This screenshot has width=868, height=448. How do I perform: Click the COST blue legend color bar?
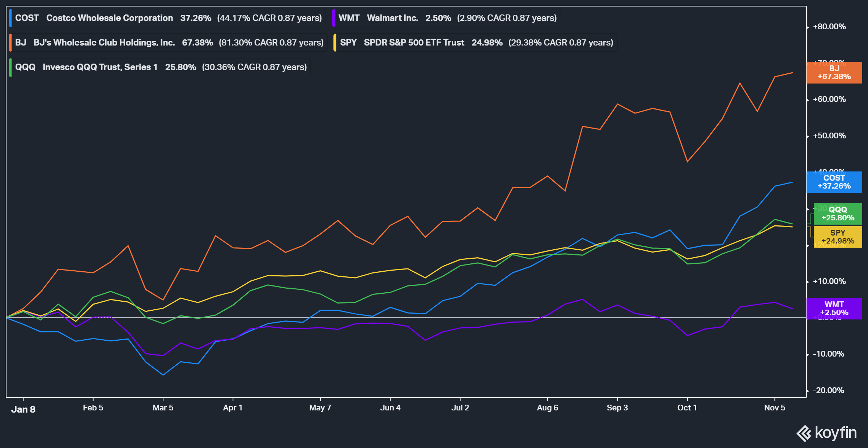tap(10, 18)
